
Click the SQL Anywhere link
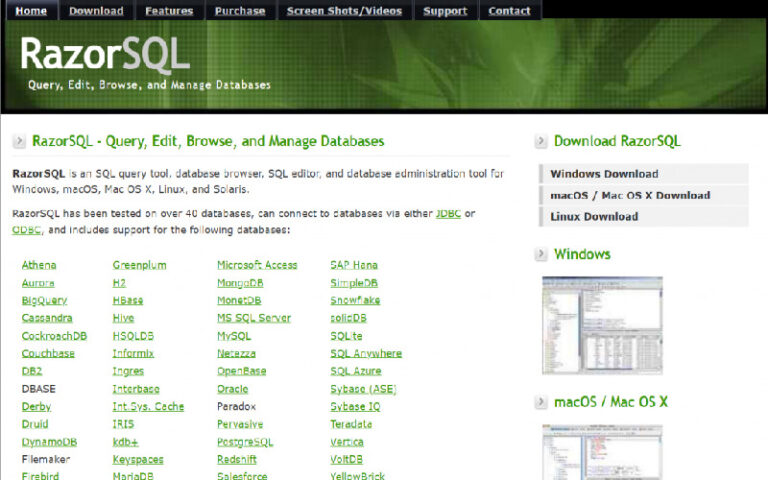click(x=366, y=353)
